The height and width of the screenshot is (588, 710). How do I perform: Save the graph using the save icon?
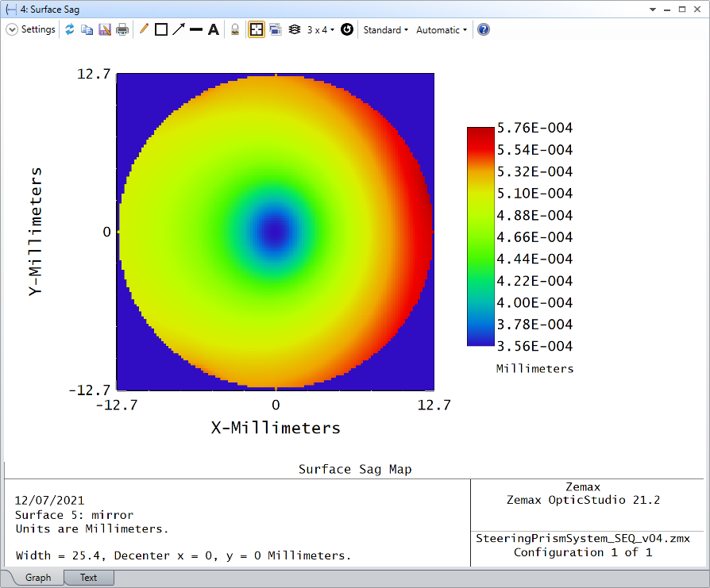click(x=105, y=30)
